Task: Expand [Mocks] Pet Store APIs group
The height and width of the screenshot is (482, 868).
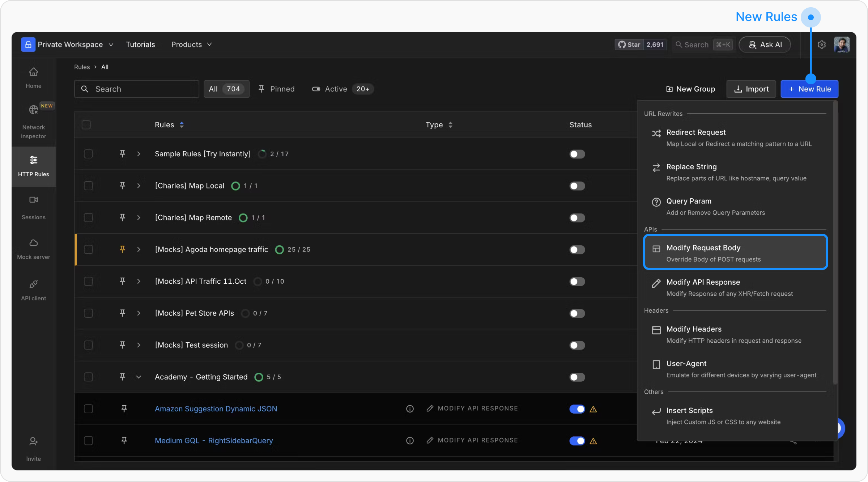Action: coord(139,313)
